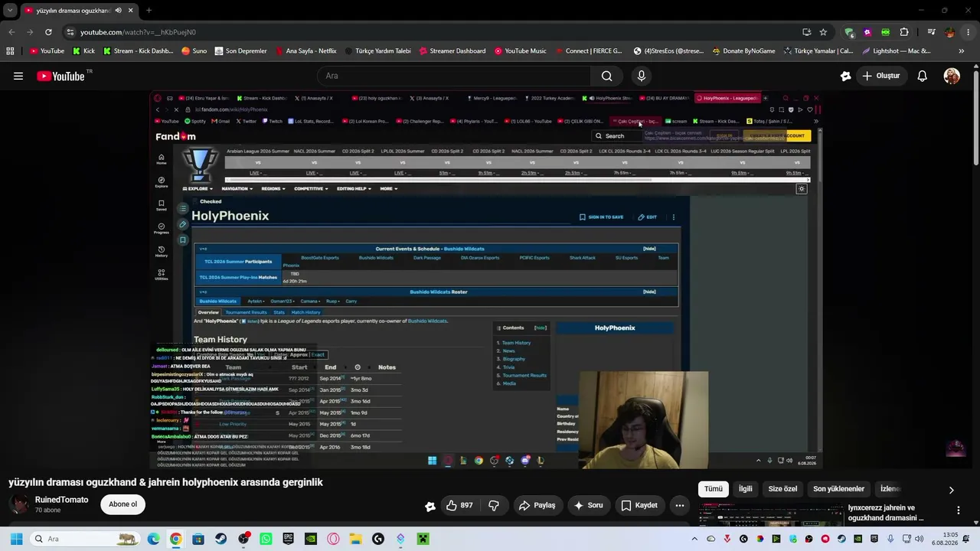
Task: Click the Windows taskbar search box
Action: 86,539
